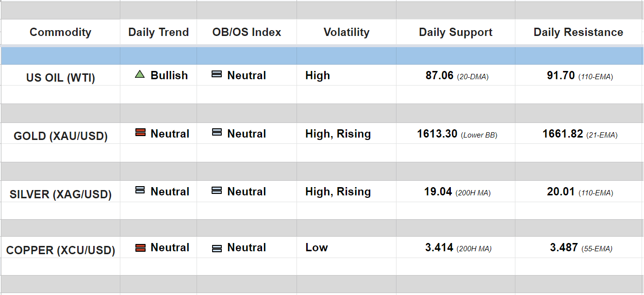
Task: Click US Oil's OB/OS neutral icon
Action: pos(217,74)
